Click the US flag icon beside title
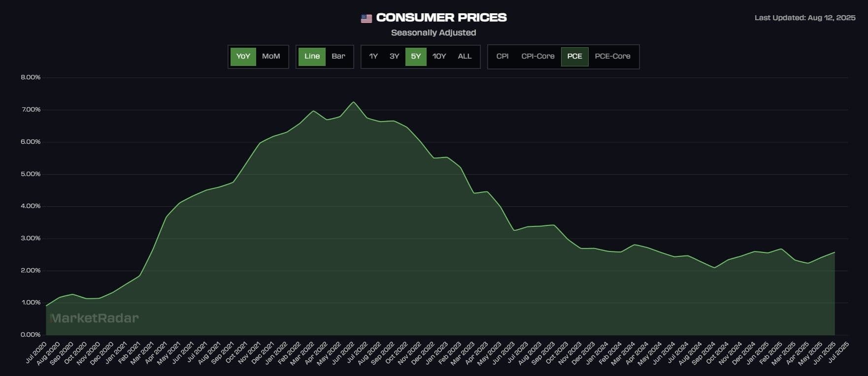Viewport: 868px width, 376px height. coord(366,18)
